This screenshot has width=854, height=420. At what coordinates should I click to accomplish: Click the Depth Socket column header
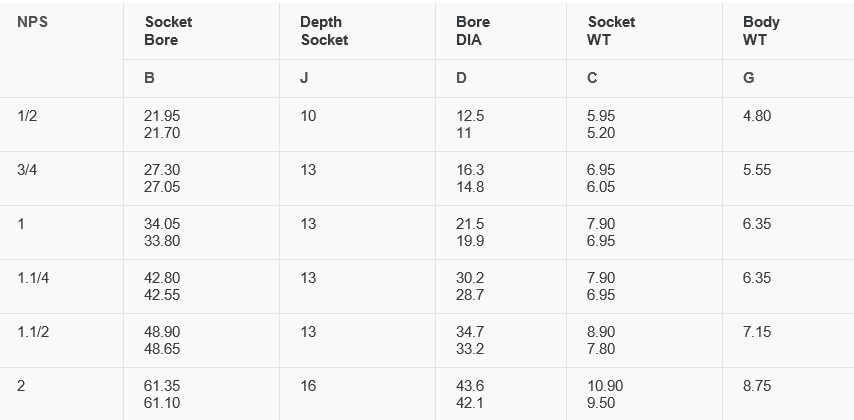pyautogui.click(x=324, y=31)
